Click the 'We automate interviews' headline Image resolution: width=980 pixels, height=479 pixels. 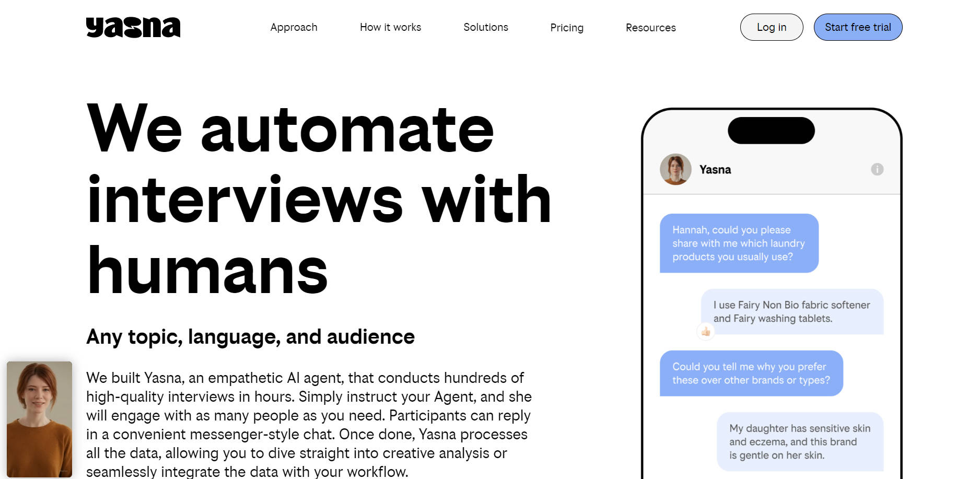pos(319,200)
